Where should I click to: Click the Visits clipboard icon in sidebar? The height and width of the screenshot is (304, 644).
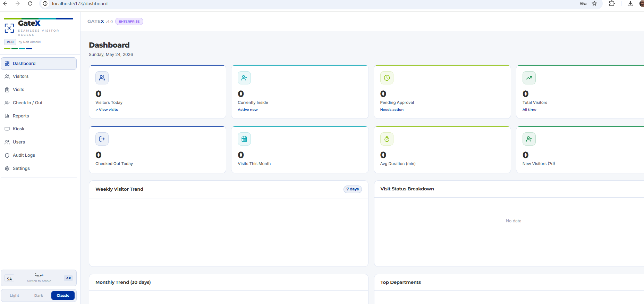click(7, 90)
